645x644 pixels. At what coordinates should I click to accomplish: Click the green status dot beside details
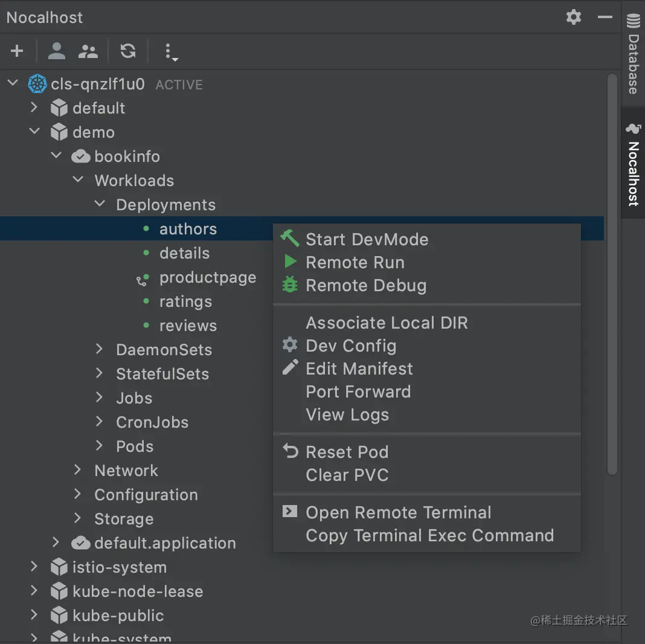click(146, 253)
